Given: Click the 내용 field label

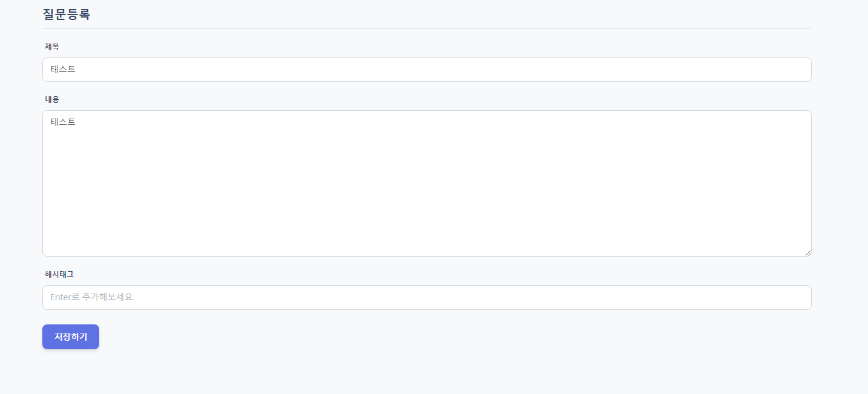Looking at the screenshot, I should (x=52, y=99).
